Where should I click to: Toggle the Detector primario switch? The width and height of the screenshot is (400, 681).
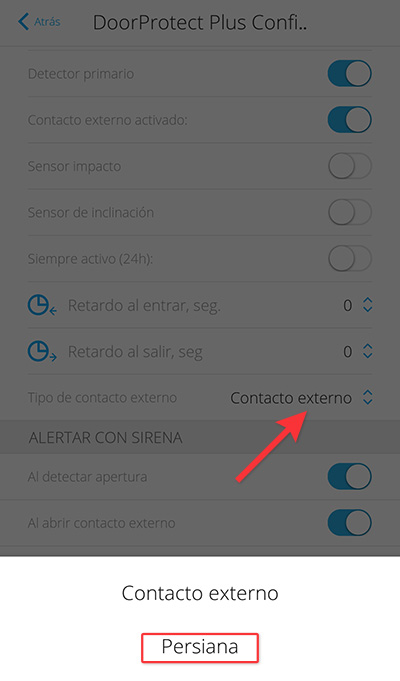point(350,73)
